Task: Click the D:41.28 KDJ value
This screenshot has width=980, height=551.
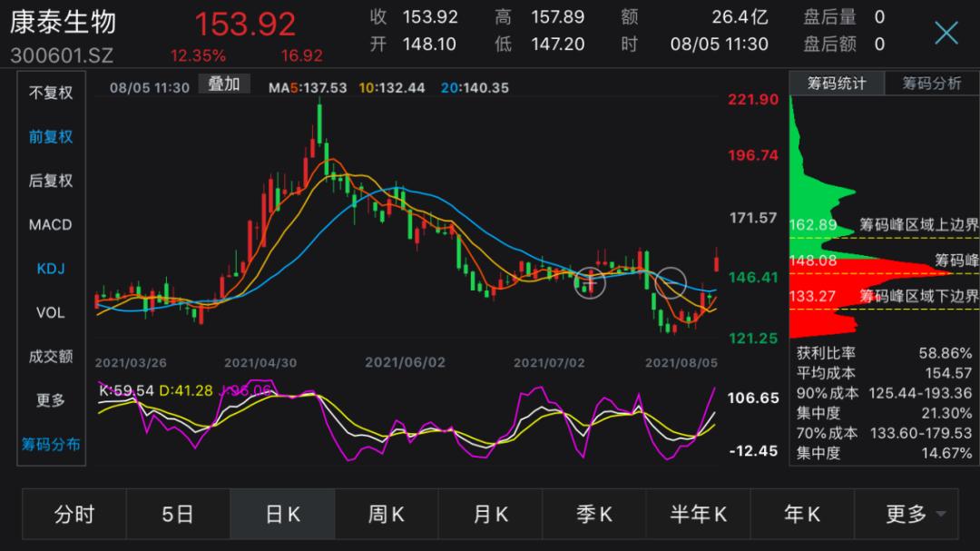Action: [186, 391]
